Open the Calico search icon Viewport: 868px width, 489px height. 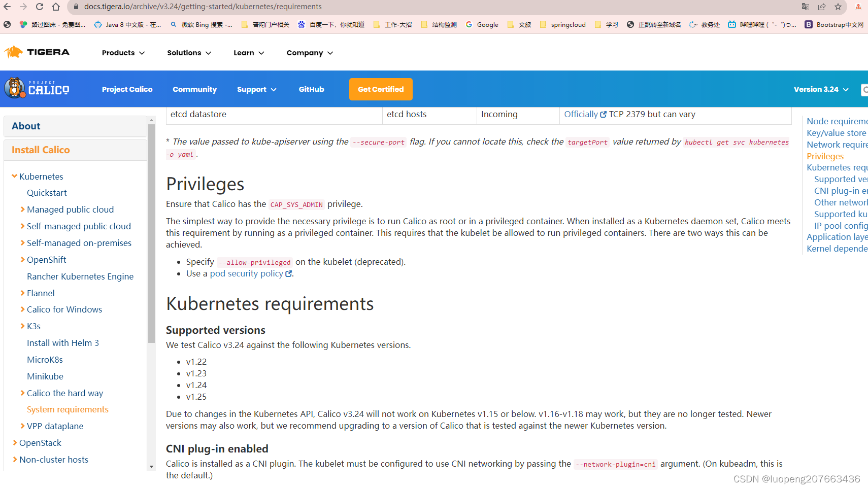point(864,90)
